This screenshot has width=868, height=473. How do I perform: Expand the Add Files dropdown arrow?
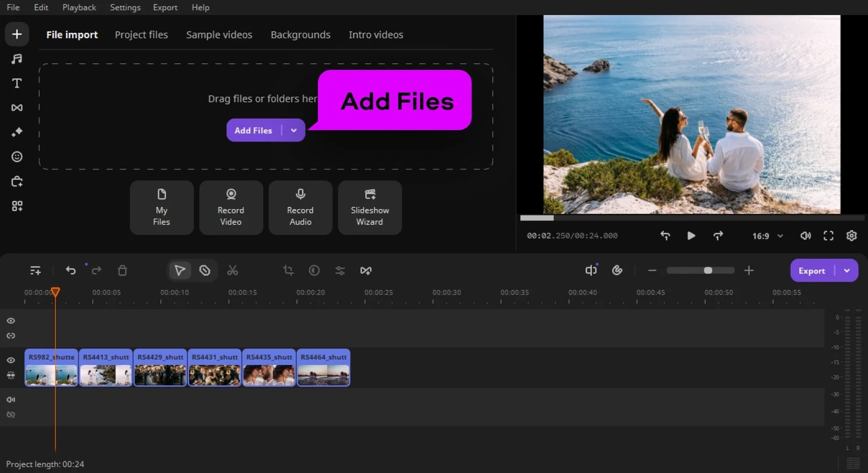pos(294,130)
